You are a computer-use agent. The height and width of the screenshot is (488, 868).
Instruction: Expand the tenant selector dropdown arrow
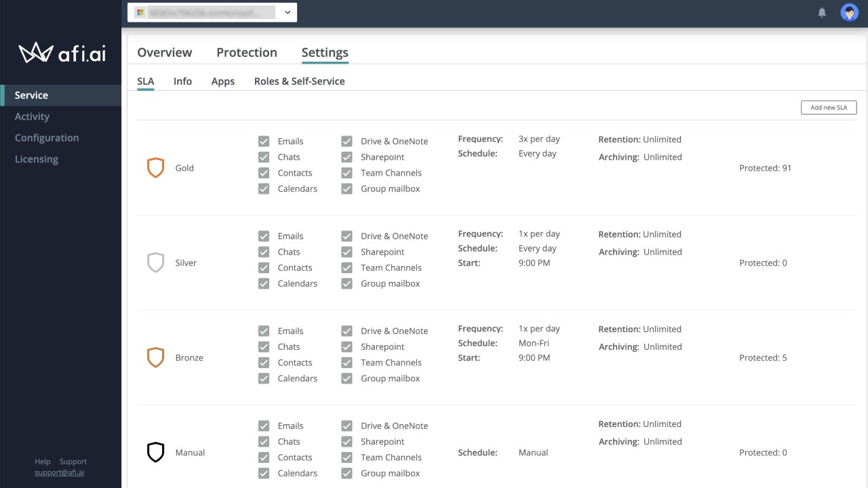click(288, 12)
